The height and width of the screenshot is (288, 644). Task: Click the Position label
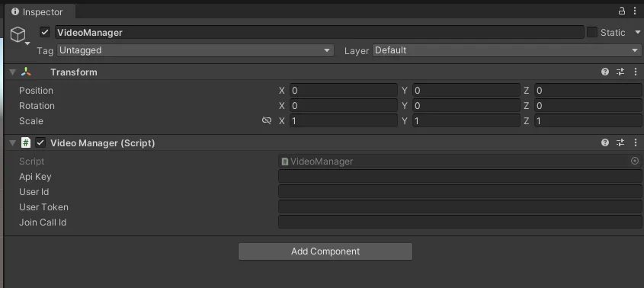36,91
